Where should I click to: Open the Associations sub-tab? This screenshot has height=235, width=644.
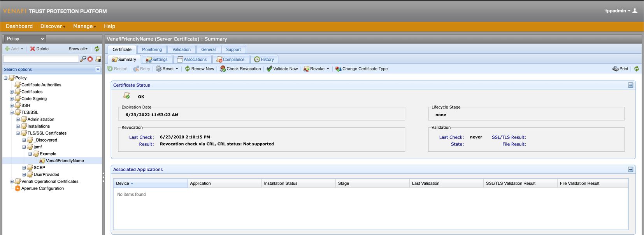click(x=192, y=60)
